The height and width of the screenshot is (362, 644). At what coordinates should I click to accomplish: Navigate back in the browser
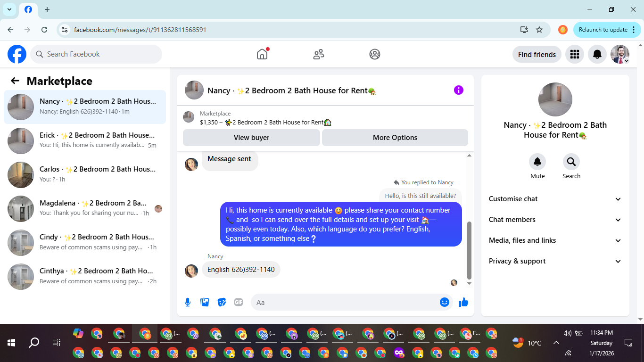tap(10, 30)
